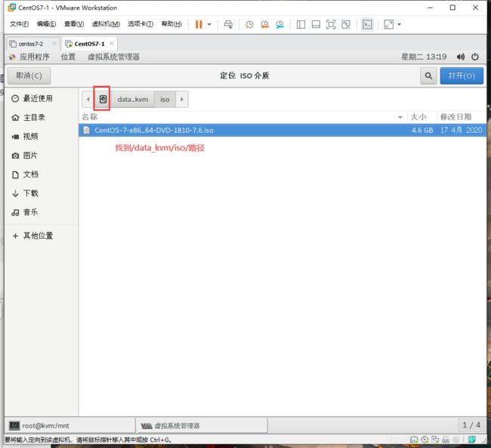
Task: Click the right path arrow
Action: pyautogui.click(x=182, y=99)
